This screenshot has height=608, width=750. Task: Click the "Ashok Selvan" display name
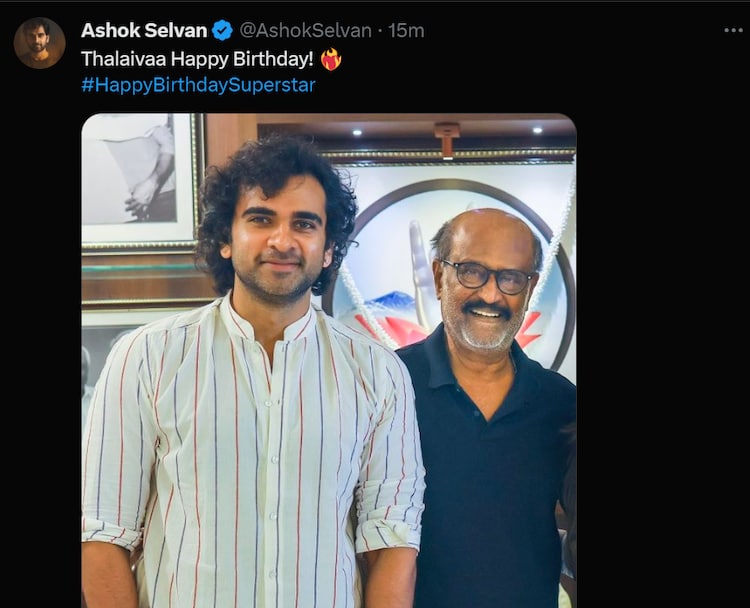point(144,31)
